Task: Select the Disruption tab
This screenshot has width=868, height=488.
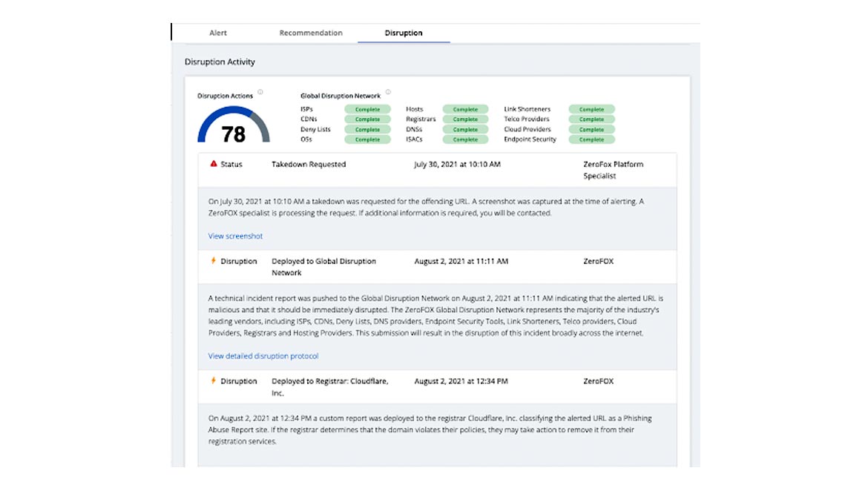Action: (404, 33)
